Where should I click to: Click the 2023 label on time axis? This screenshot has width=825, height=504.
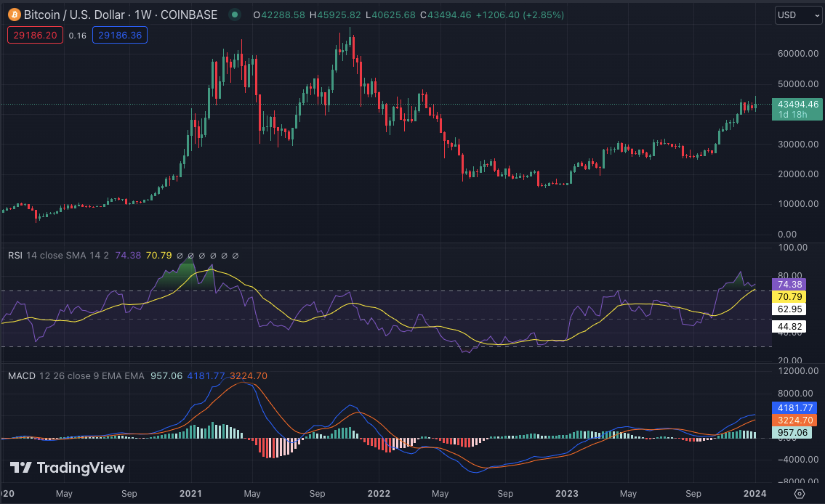pos(566,494)
